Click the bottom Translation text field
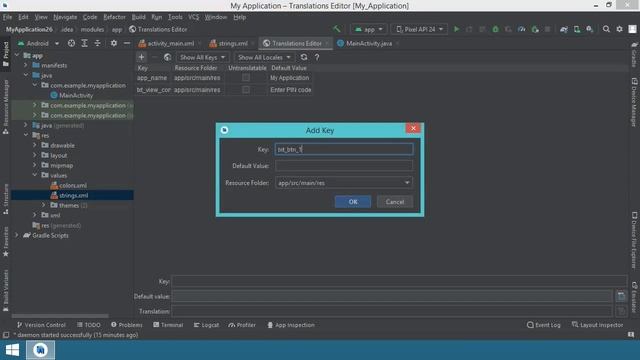This screenshot has width=640, height=360. point(392,311)
